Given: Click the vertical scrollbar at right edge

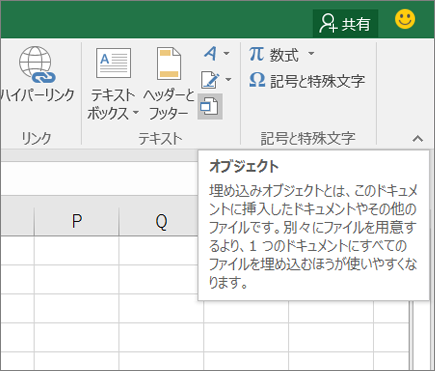Looking at the screenshot, I should tap(422, 335).
